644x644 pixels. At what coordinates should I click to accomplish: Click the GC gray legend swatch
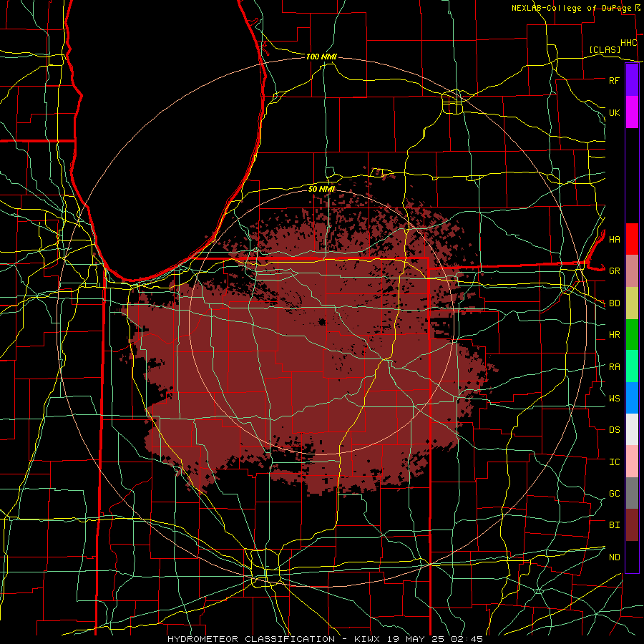click(x=632, y=493)
